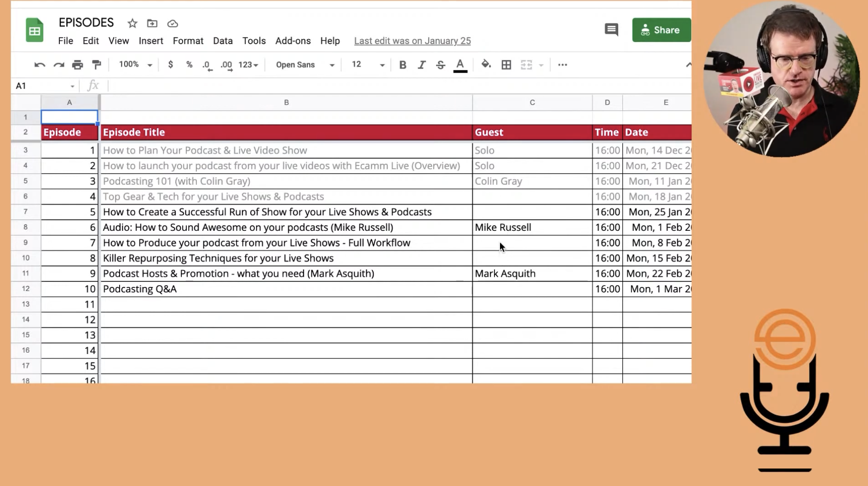Select the Paint format roller icon
The height and width of the screenshot is (486, 868).
tap(97, 65)
